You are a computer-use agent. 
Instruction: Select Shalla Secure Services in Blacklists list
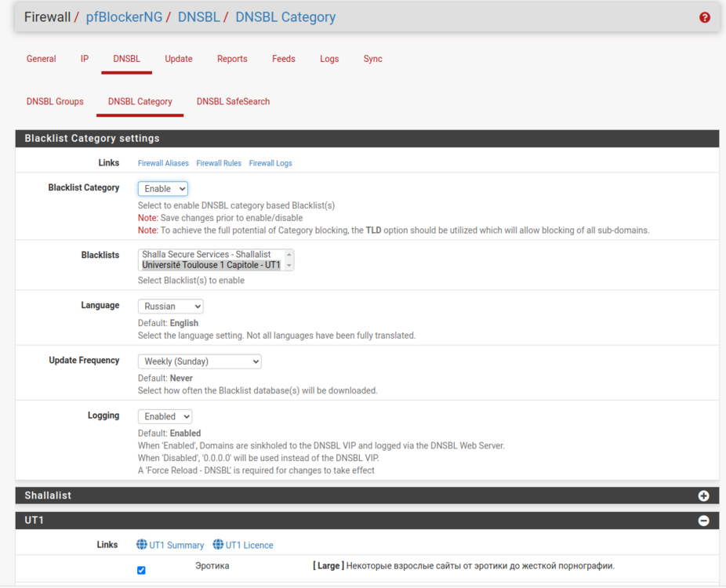pyautogui.click(x=206, y=255)
